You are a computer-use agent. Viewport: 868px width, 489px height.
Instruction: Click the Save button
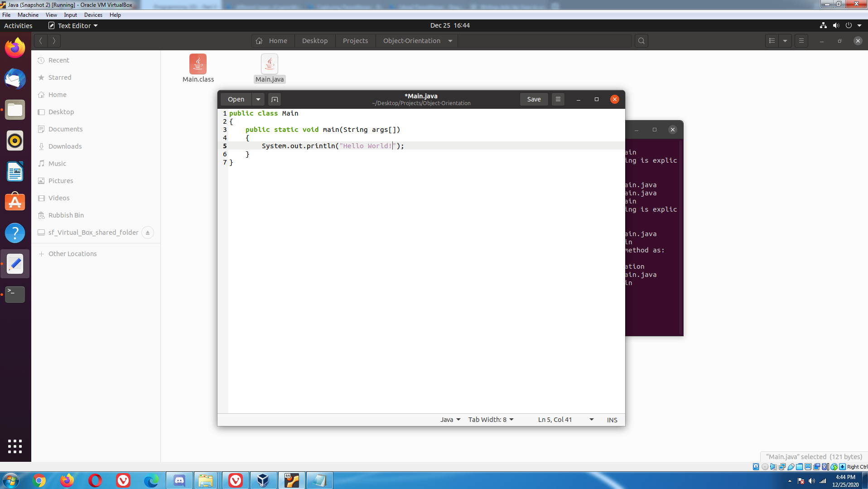534,99
